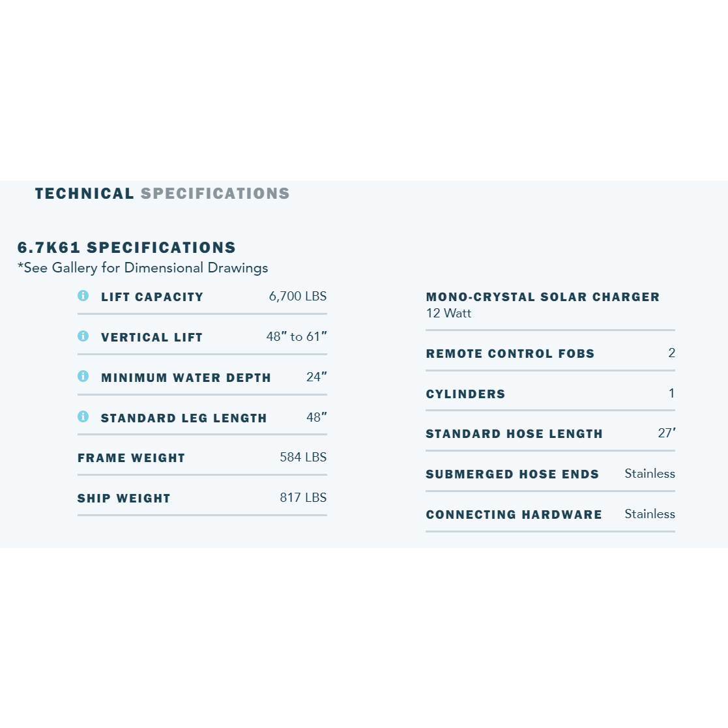Select the Lift Capacity label
This screenshot has width=728, height=728.
point(153,297)
